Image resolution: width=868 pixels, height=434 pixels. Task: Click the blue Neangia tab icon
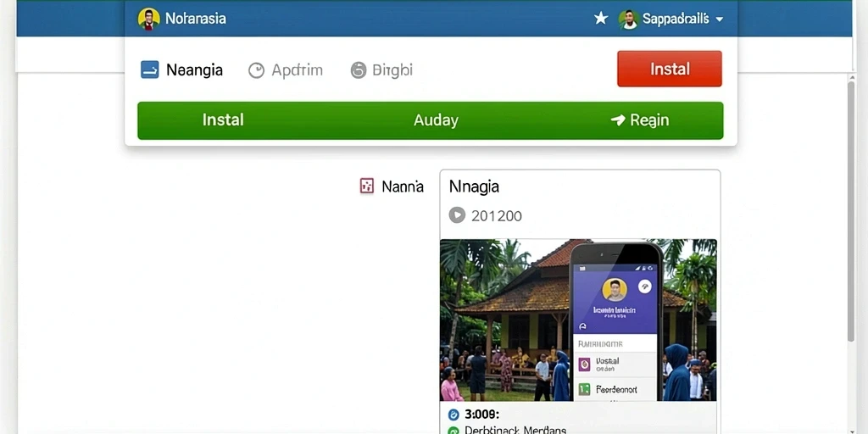149,70
